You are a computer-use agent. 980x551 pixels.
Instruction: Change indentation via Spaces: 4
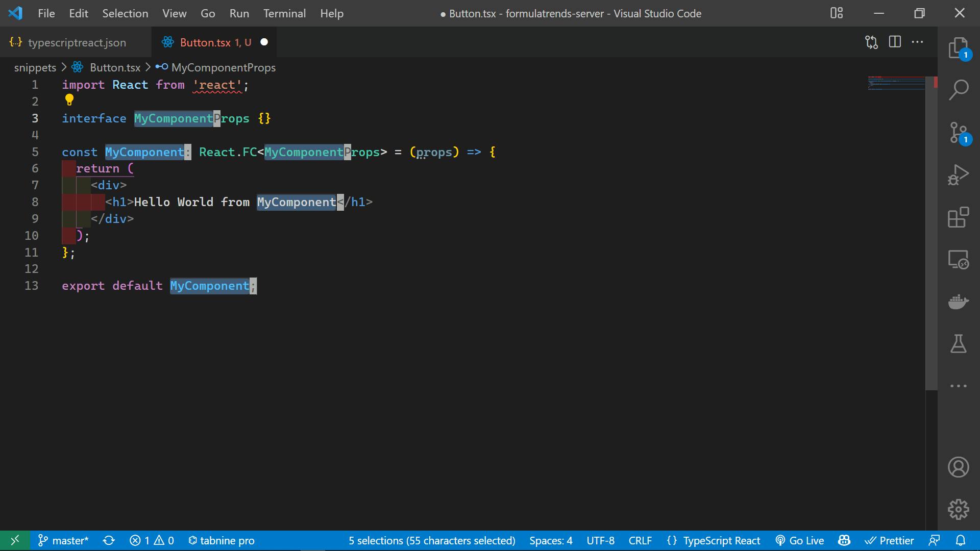click(551, 540)
